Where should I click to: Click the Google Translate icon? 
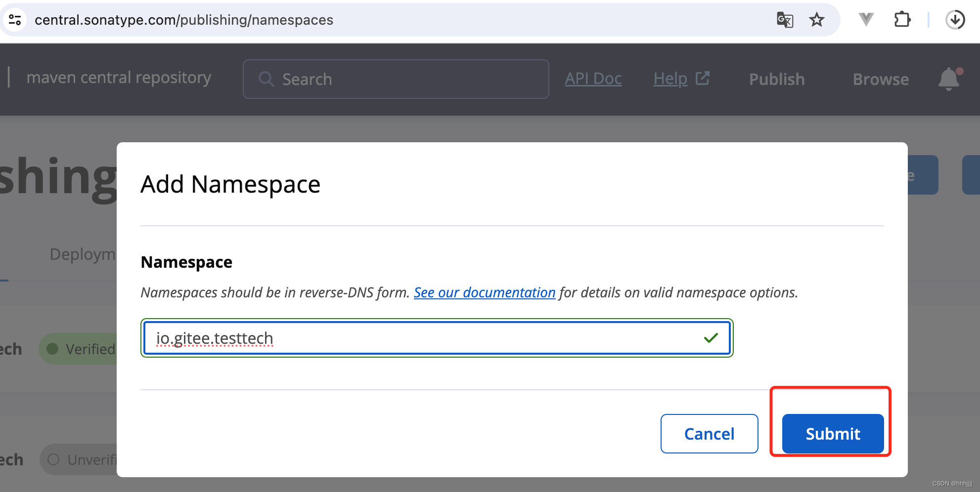click(x=785, y=20)
